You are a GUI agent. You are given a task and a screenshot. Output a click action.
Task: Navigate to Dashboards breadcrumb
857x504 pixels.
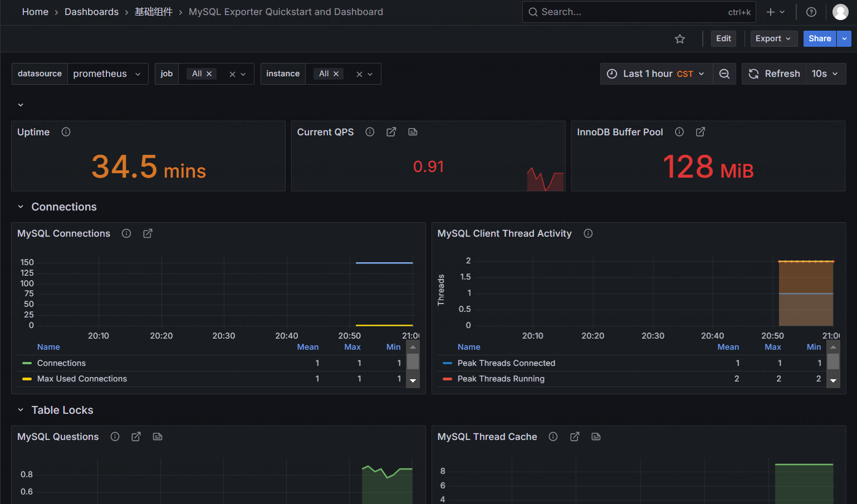click(x=91, y=12)
